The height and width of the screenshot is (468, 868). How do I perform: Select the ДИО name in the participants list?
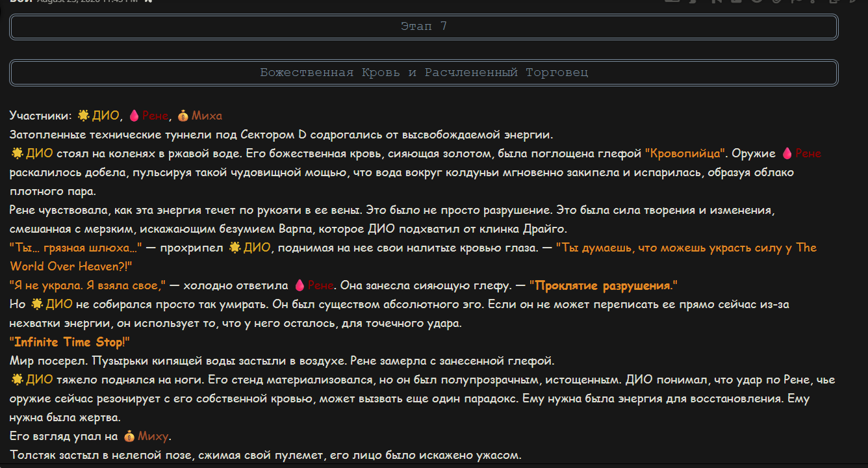pos(105,116)
